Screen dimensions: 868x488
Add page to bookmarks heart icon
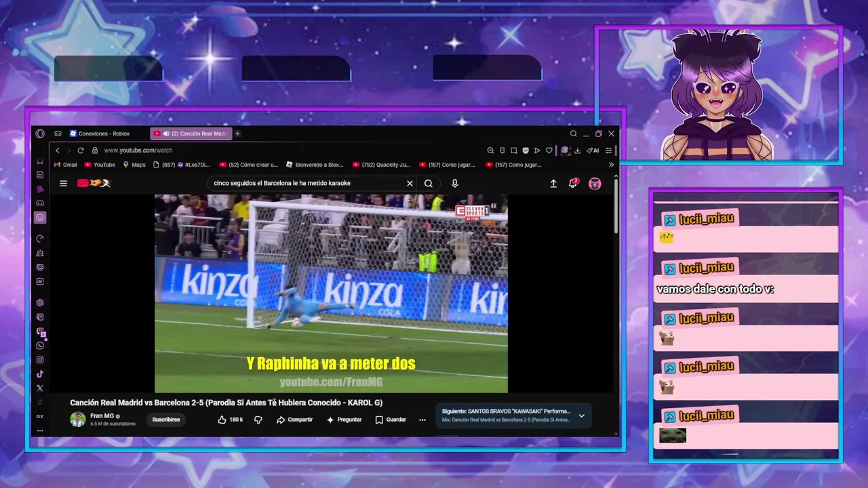tap(549, 150)
